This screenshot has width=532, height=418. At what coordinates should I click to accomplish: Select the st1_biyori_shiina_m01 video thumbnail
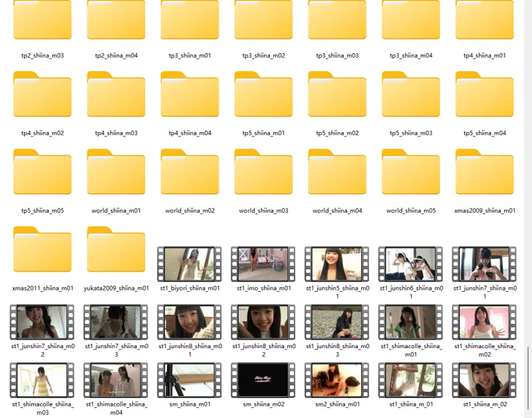(x=190, y=264)
